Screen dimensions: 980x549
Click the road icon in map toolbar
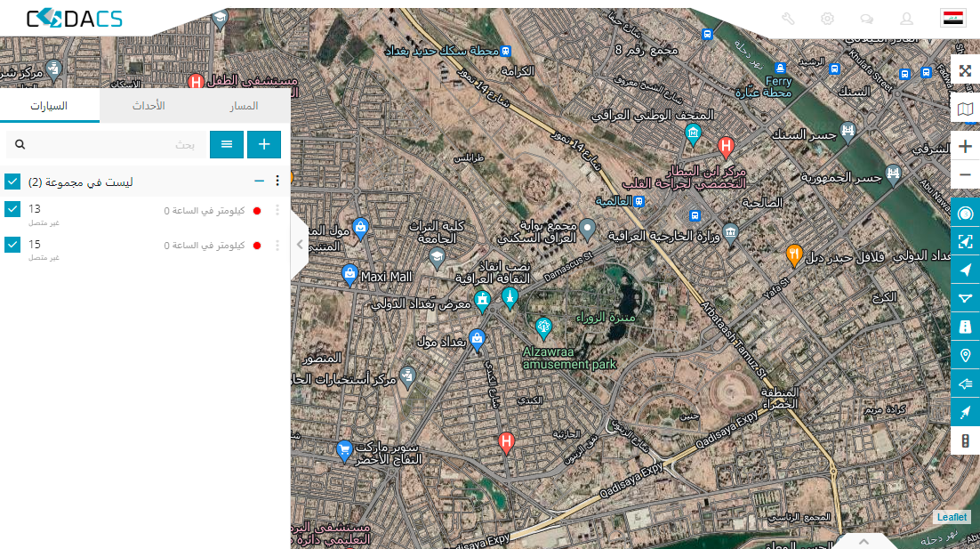coord(965,327)
